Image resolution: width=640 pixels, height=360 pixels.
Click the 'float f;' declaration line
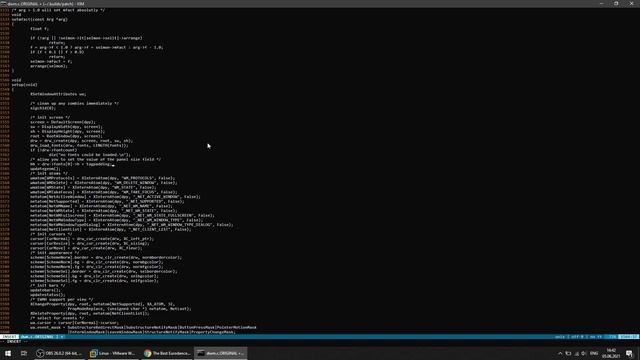pyautogui.click(x=39, y=29)
